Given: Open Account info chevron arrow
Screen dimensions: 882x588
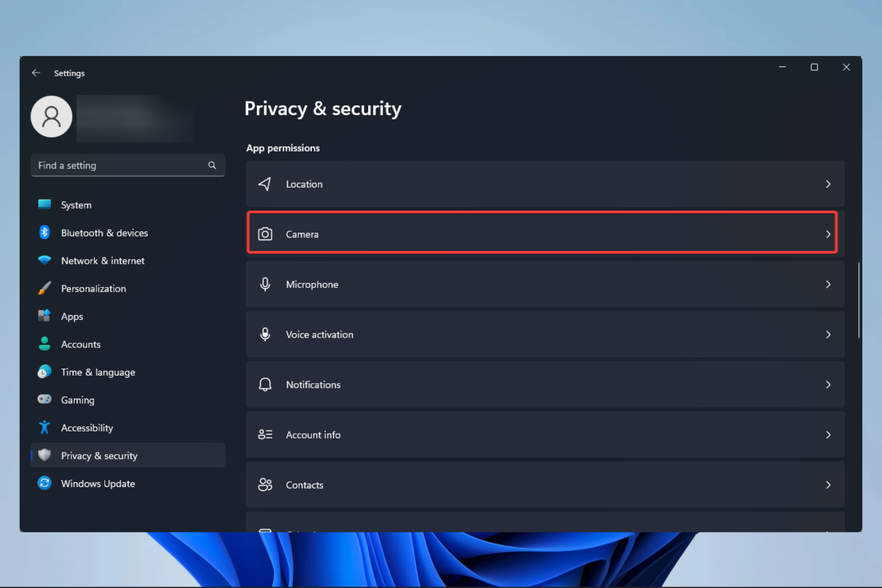Looking at the screenshot, I should tap(828, 435).
